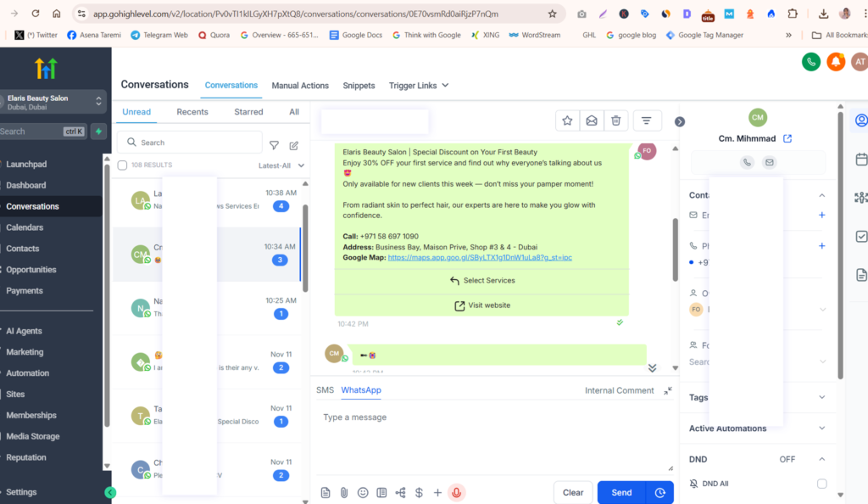Image resolution: width=868 pixels, height=504 pixels.
Task: Add an email with the plus icon
Action: tap(821, 215)
